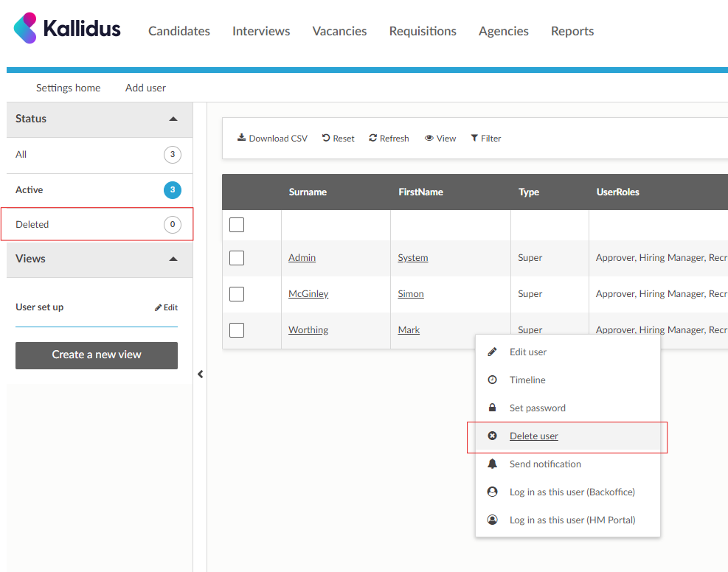Select the McGinley row checkbox
The image size is (728, 572).
click(x=237, y=294)
